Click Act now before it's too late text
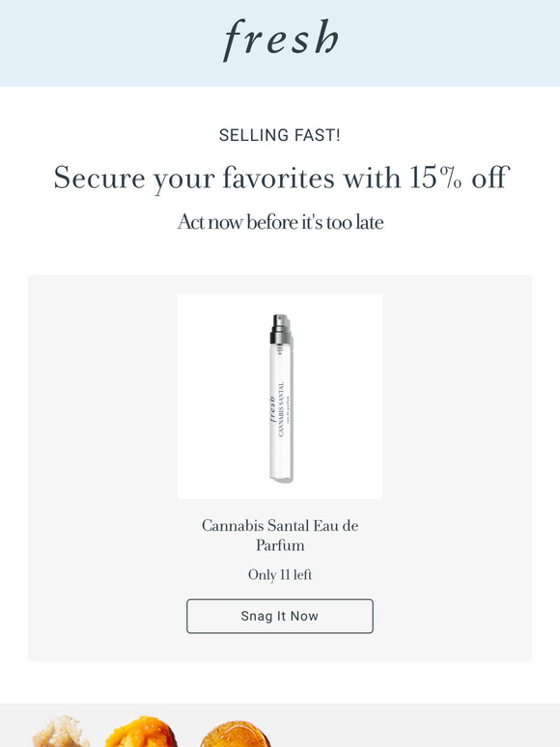Viewport: 560px width, 747px height. 280,222
